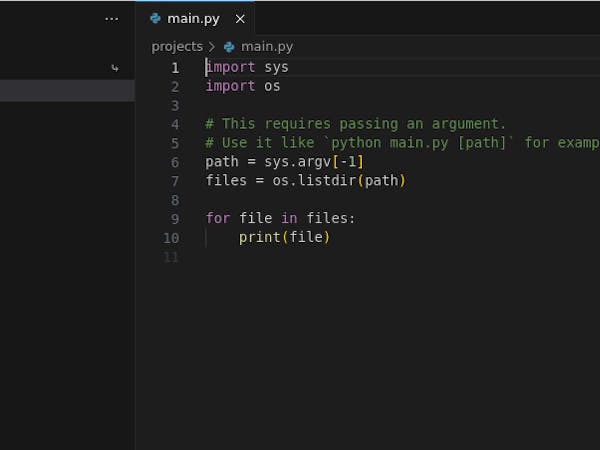Click the 'print(file)' statement
The width and height of the screenshot is (600, 450).
(284, 238)
